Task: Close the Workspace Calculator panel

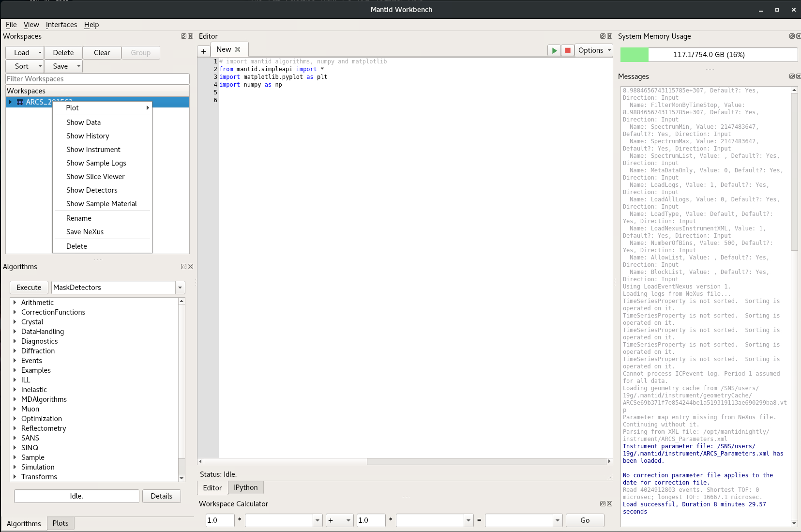Action: click(x=610, y=504)
